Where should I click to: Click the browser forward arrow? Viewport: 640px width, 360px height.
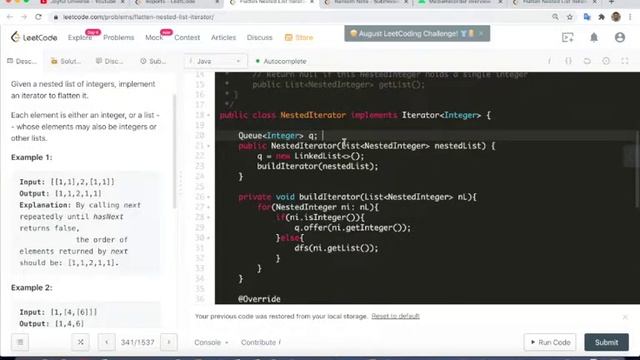click(24, 17)
